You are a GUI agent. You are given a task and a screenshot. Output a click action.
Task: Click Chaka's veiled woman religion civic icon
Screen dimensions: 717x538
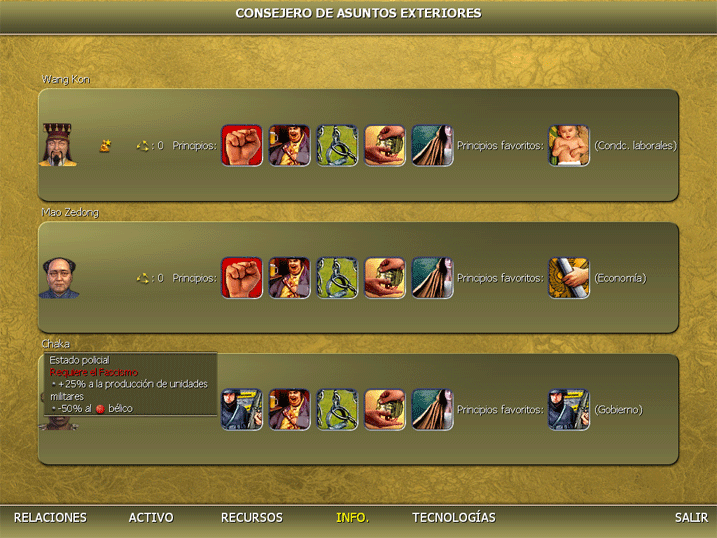coord(432,410)
